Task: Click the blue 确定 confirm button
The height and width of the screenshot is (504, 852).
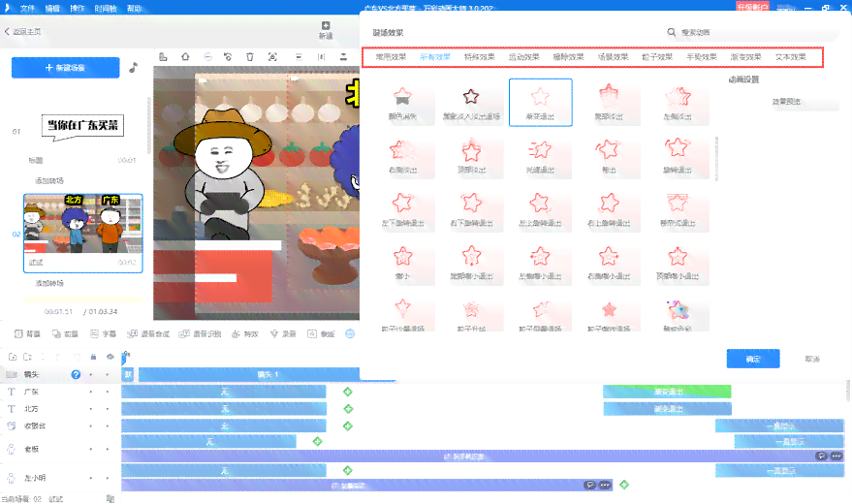Action: point(753,359)
